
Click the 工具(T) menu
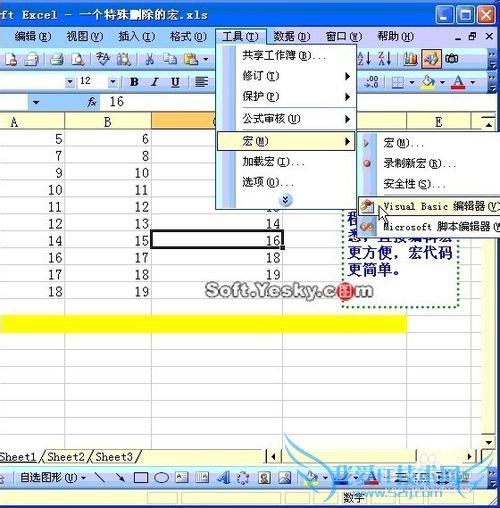pos(240,36)
